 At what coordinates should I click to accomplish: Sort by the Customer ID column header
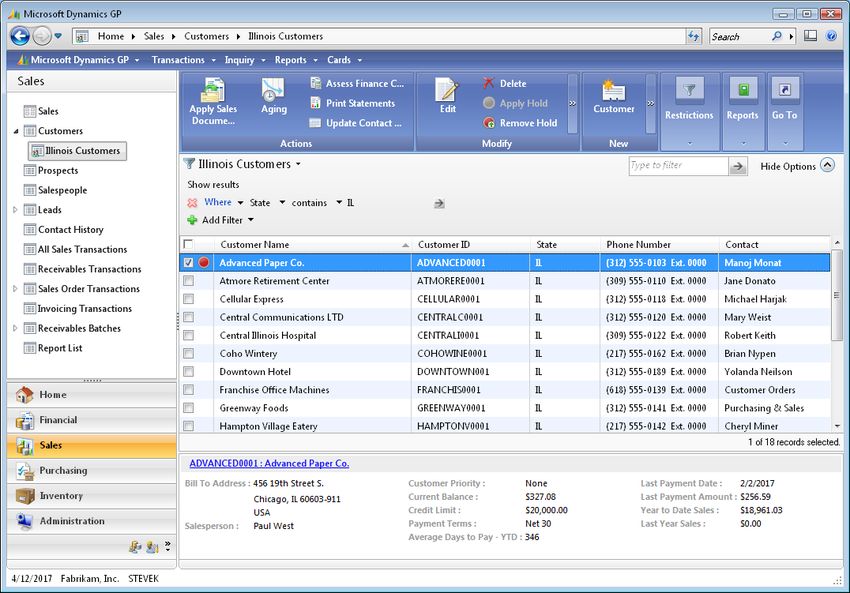point(472,244)
